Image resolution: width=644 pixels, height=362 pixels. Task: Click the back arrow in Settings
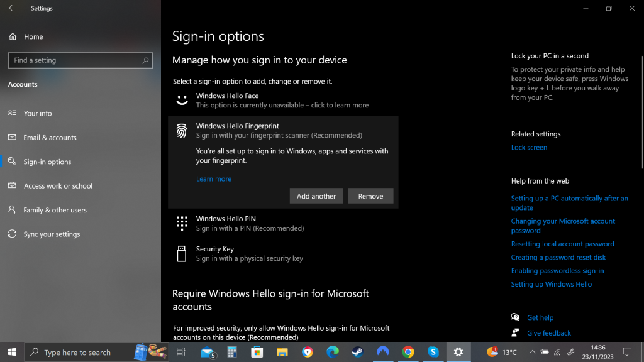(12, 9)
